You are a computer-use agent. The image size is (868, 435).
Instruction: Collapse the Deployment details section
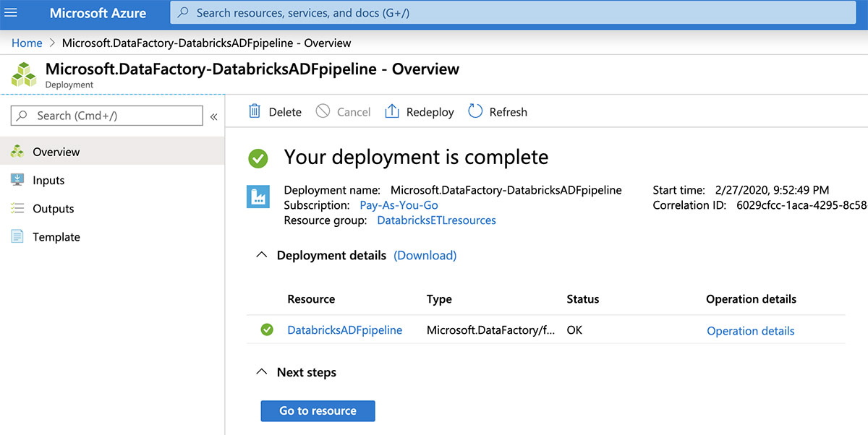[x=262, y=255]
